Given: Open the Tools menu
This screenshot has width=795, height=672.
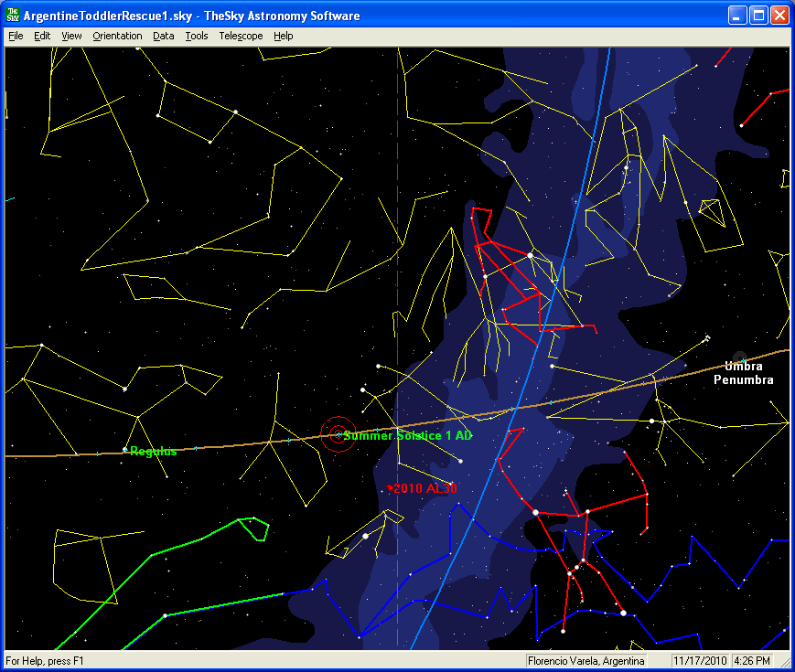Looking at the screenshot, I should tap(196, 36).
